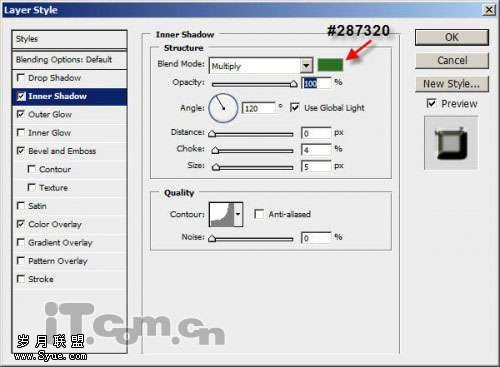This screenshot has height=367, width=500.
Task: Open the contour curve thumbnail picker
Action: click(x=221, y=214)
